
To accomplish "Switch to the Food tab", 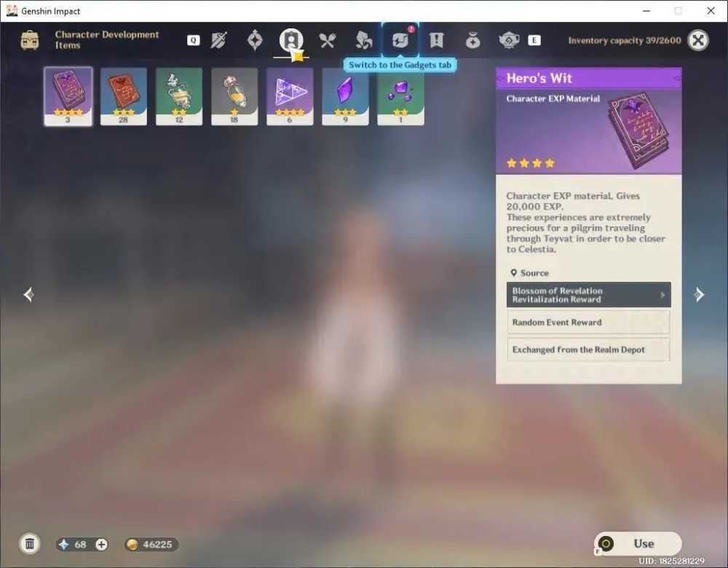I will (328, 41).
